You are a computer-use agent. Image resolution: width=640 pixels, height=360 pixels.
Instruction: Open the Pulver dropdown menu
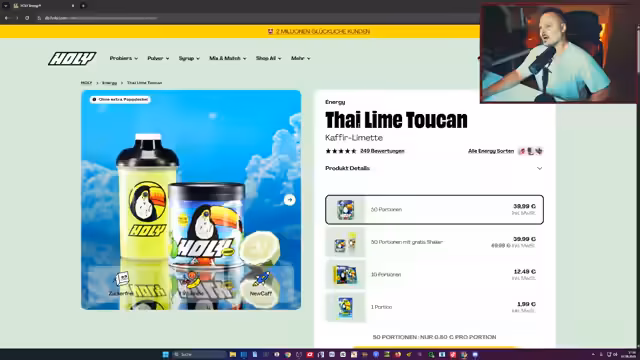tap(158, 58)
